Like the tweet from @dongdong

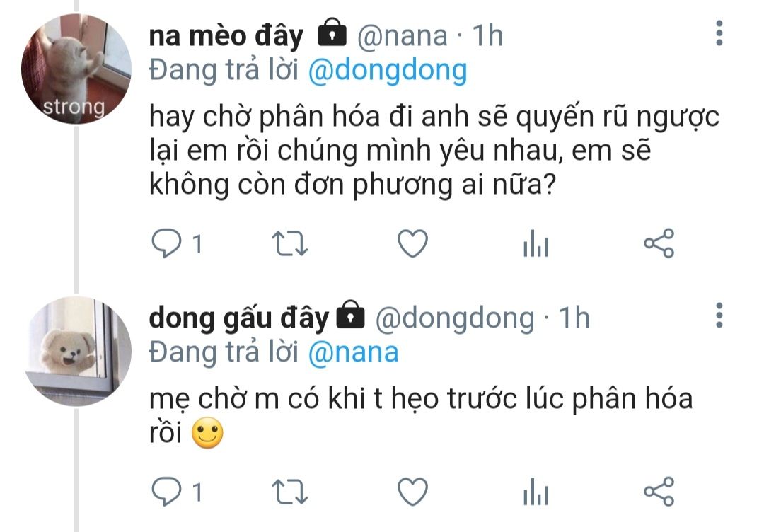pos(412,491)
